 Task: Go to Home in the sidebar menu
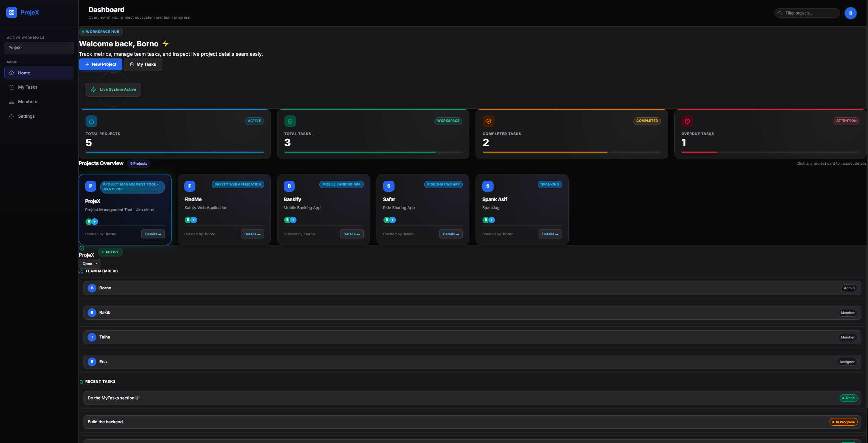pyautogui.click(x=39, y=73)
